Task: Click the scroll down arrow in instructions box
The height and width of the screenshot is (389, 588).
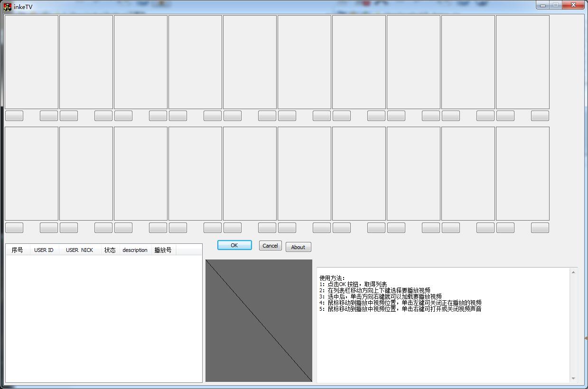Action: 573,378
